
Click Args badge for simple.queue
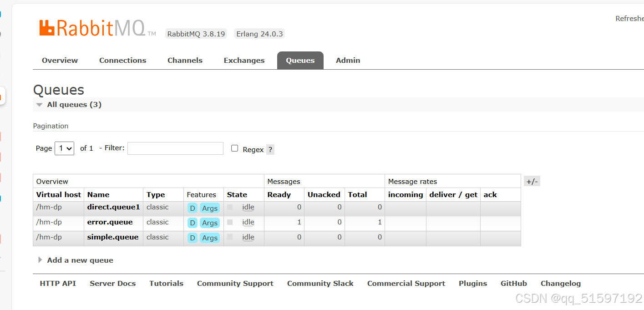(x=210, y=238)
